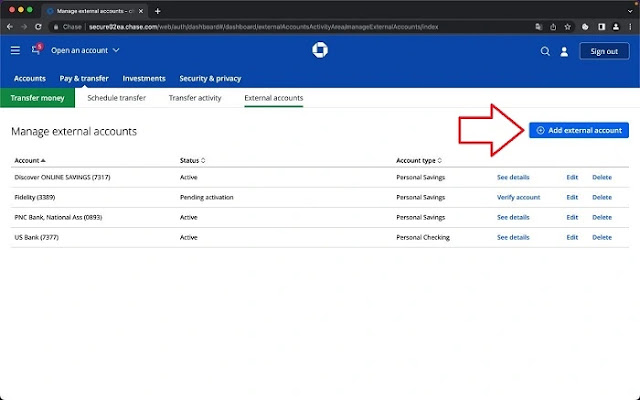Open the Security & privacy menu
The width and height of the screenshot is (640, 400).
(210, 78)
